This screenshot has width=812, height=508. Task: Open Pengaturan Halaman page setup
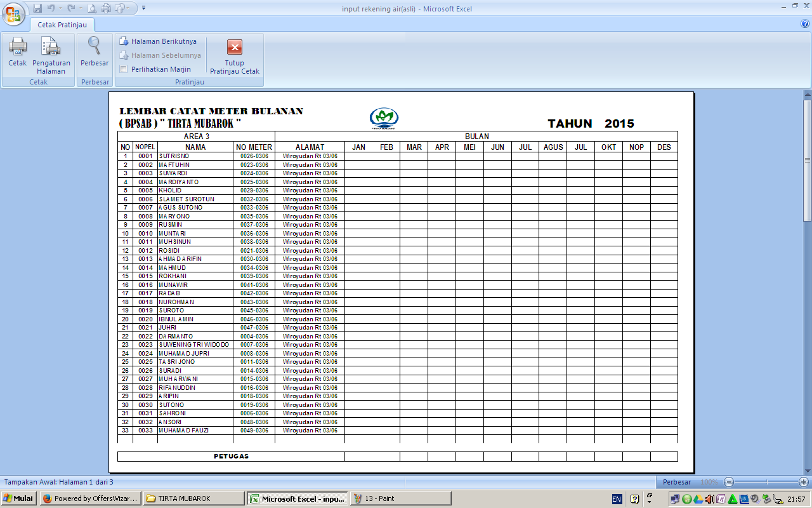tap(51, 56)
